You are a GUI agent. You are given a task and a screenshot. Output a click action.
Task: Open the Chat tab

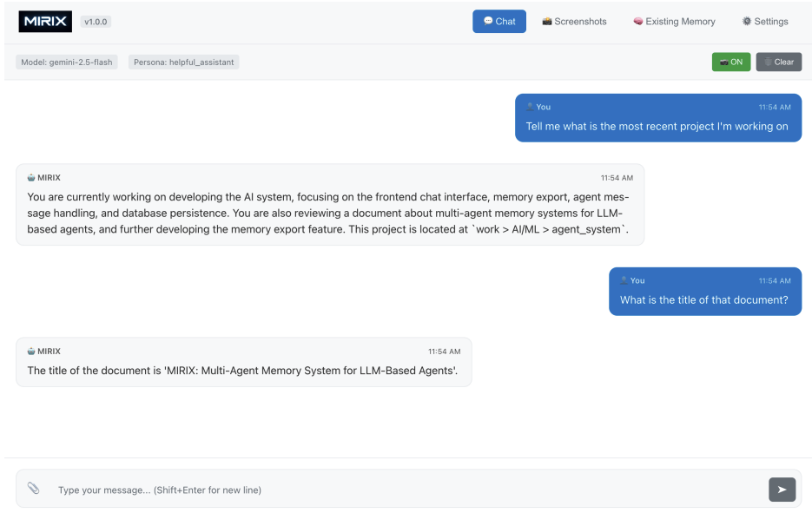[499, 22]
